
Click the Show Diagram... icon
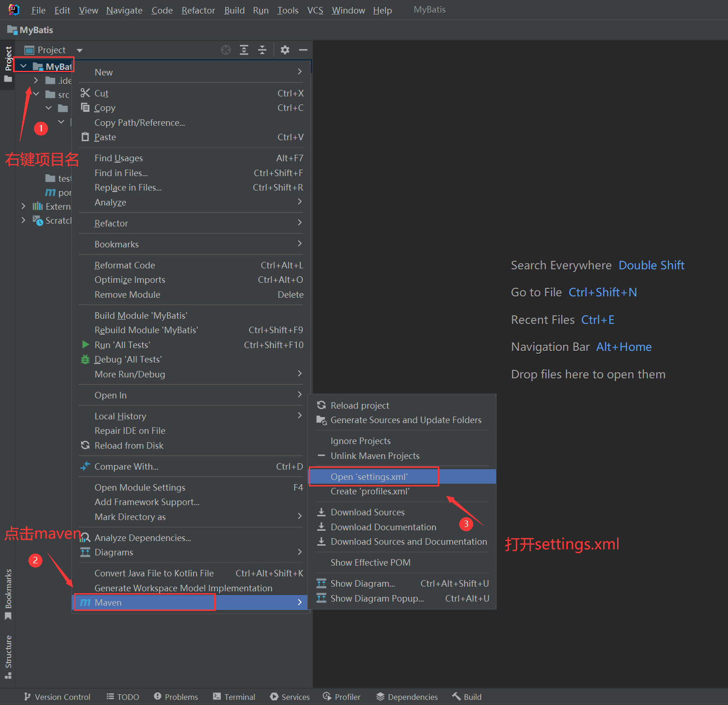pos(321,583)
